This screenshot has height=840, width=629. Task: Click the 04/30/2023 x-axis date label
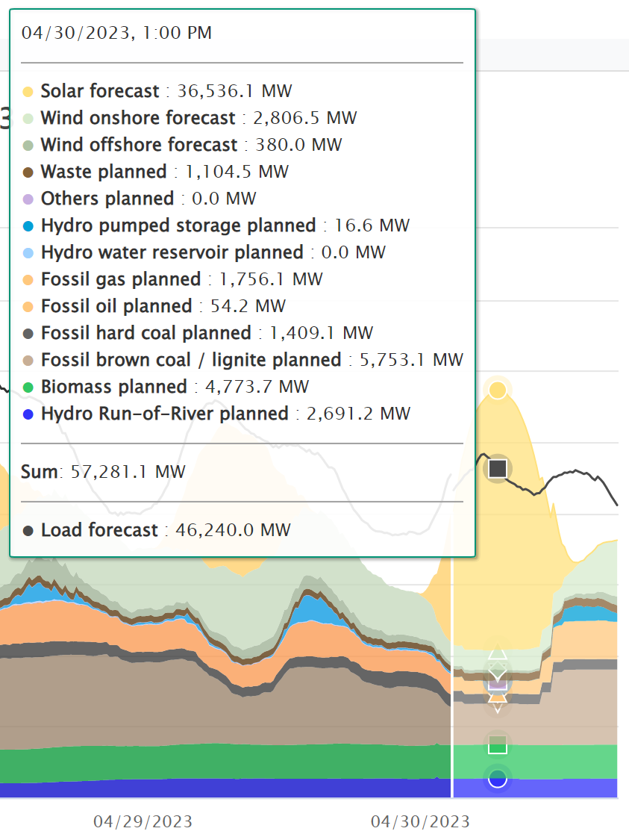click(x=420, y=822)
